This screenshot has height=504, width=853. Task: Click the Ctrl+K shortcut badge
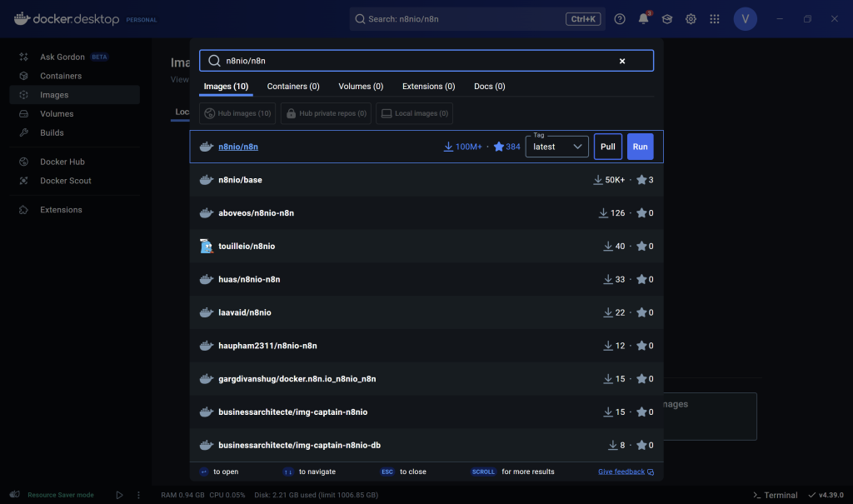point(583,19)
